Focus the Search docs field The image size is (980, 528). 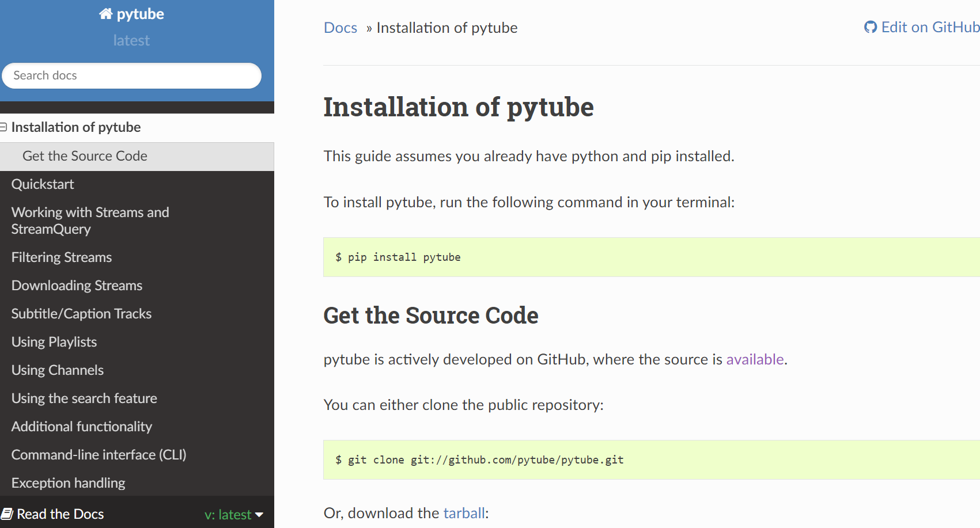[131, 75]
